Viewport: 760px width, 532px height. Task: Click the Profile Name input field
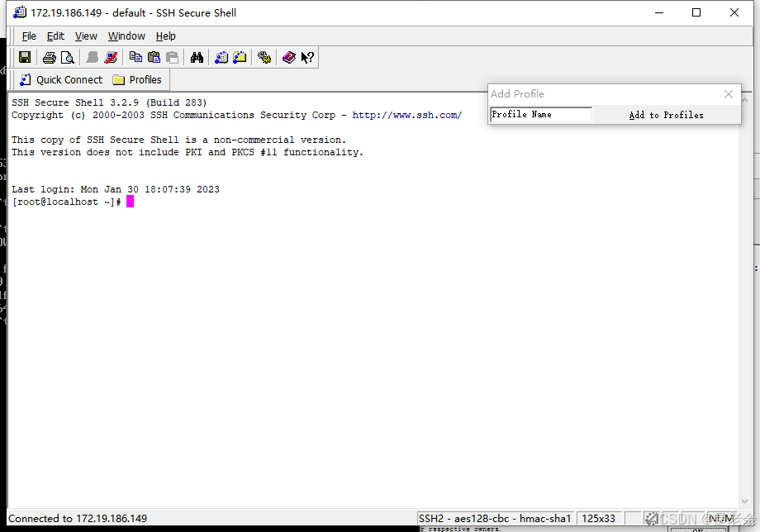pyautogui.click(x=541, y=114)
